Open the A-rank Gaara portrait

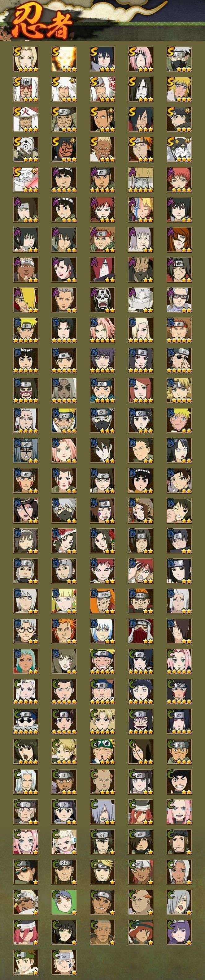(x=102, y=210)
